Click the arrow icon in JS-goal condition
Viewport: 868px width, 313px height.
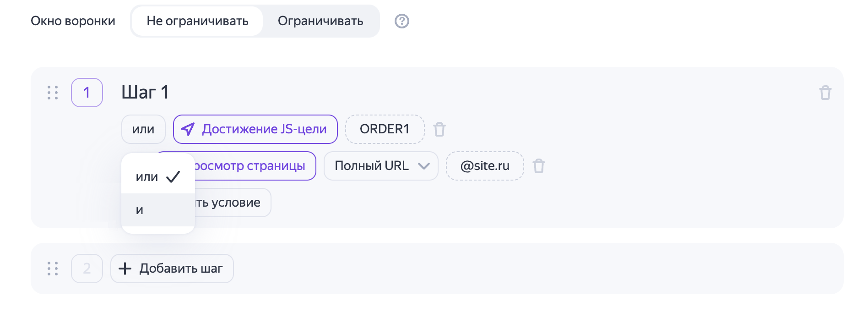tap(188, 129)
